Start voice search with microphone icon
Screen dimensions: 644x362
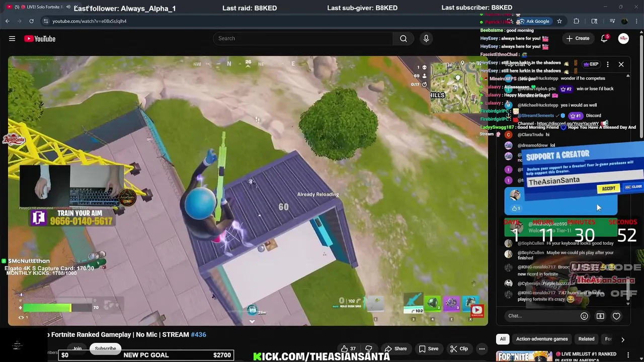[426, 38]
